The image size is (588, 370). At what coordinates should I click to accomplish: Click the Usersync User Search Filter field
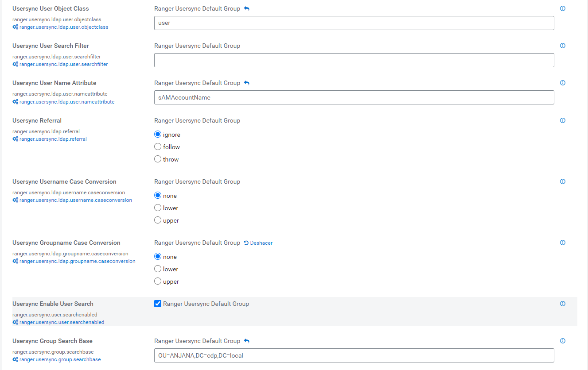click(354, 60)
